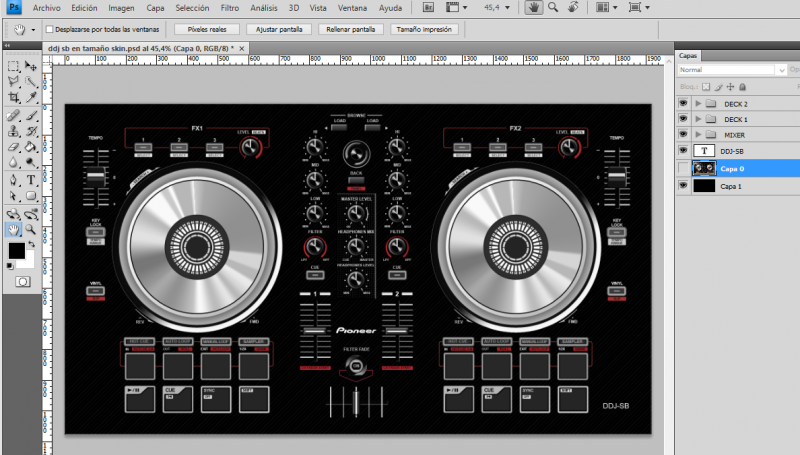Viewport: 800px width, 455px height.
Task: Show the Capa 0 layer
Action: (683, 168)
